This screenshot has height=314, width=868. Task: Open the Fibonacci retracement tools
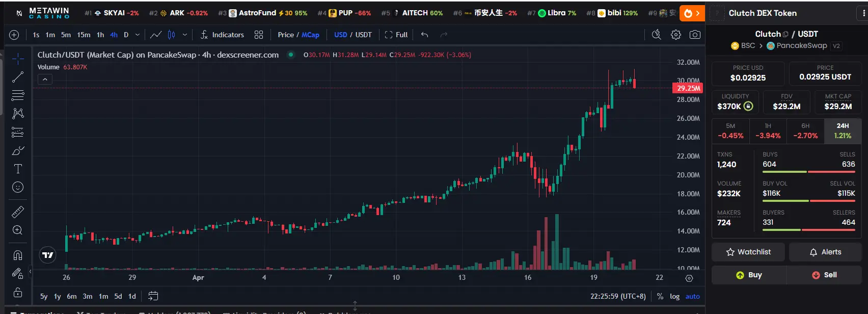[18, 95]
